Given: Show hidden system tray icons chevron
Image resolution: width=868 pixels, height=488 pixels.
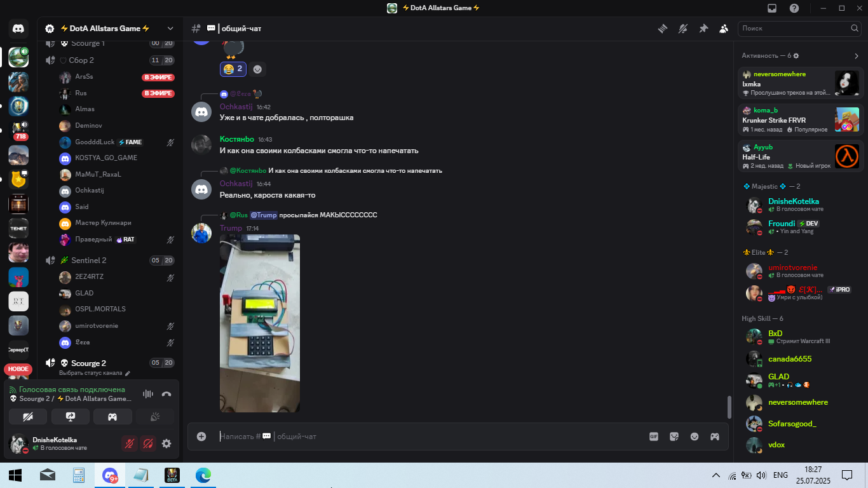Looking at the screenshot, I should 715,475.
